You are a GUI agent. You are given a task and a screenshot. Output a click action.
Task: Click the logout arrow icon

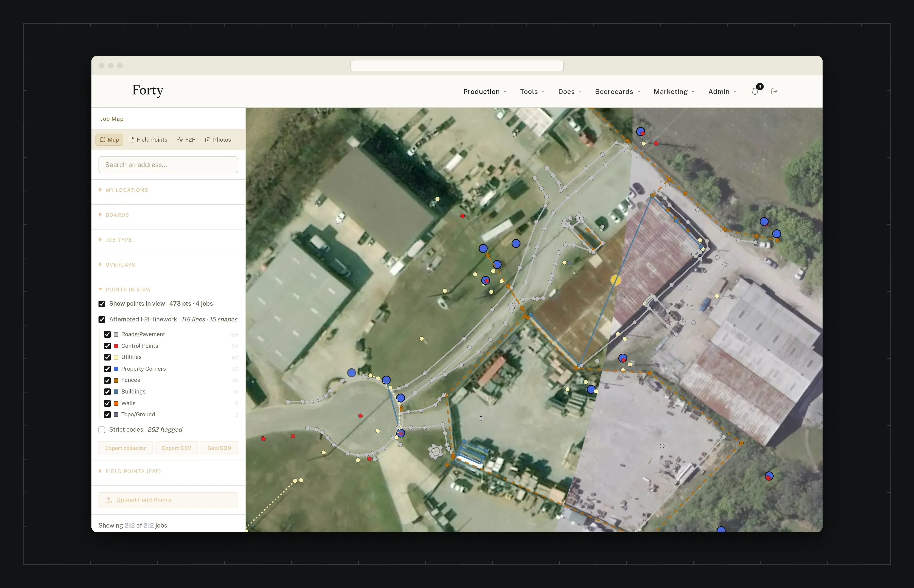tap(774, 91)
